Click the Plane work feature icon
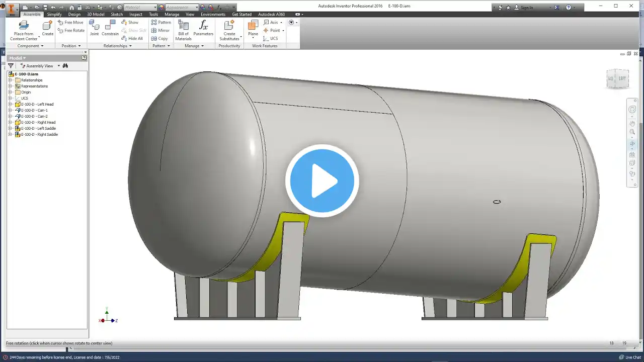This screenshot has height=362, width=644. pyautogui.click(x=253, y=29)
